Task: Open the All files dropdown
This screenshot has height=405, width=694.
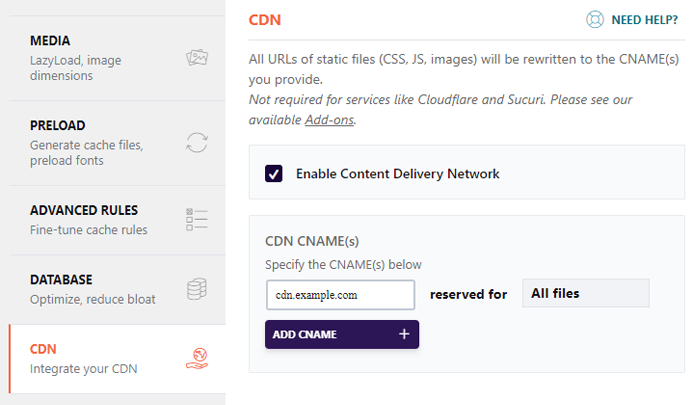Action: click(x=586, y=293)
